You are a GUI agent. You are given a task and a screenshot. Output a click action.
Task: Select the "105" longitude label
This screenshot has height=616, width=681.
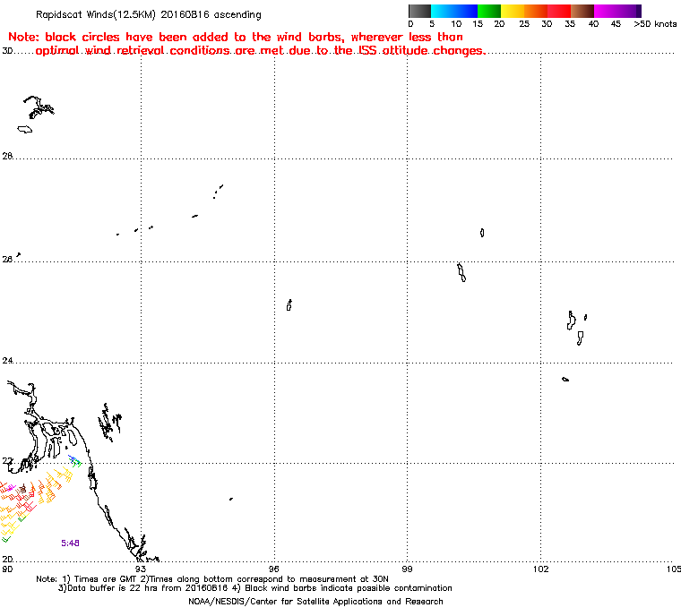pos(674,569)
